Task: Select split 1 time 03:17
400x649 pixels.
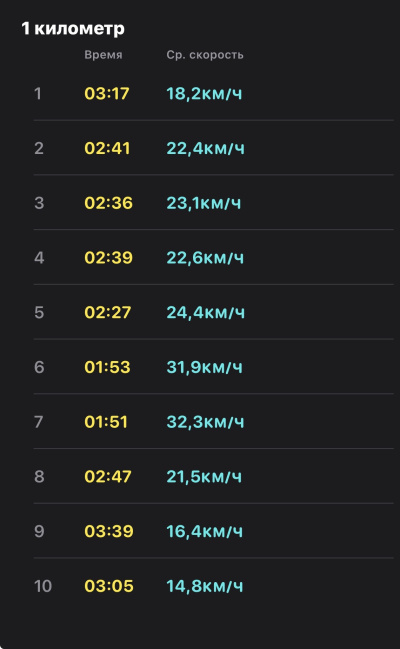Action: pyautogui.click(x=107, y=94)
